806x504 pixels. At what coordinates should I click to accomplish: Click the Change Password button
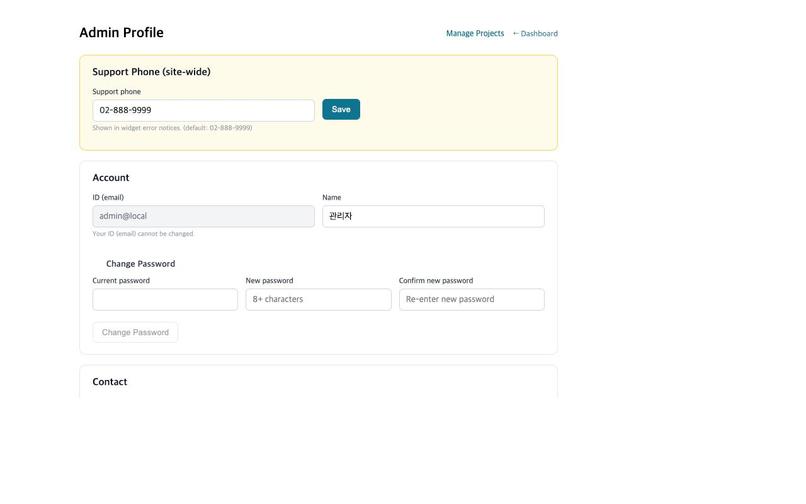[x=135, y=332]
